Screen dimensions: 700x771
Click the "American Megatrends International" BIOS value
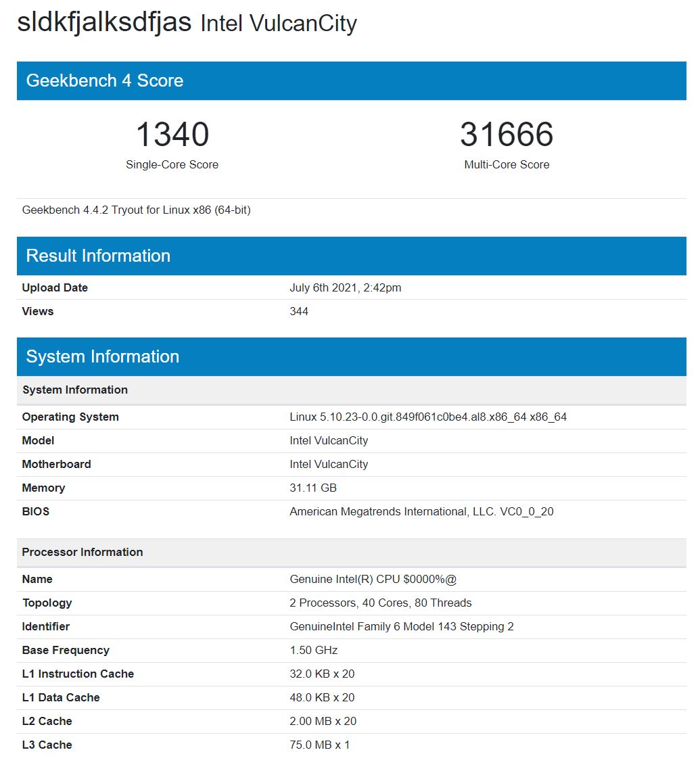tap(421, 511)
